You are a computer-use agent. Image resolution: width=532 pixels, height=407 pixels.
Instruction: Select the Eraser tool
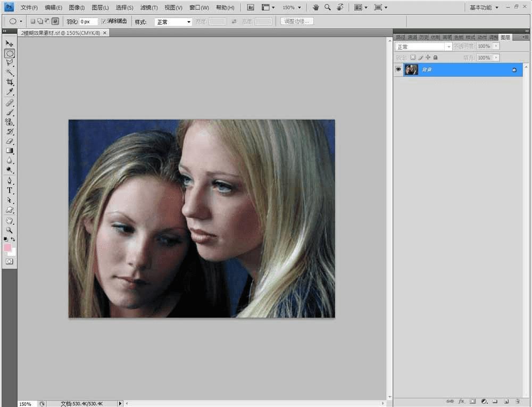pos(10,142)
